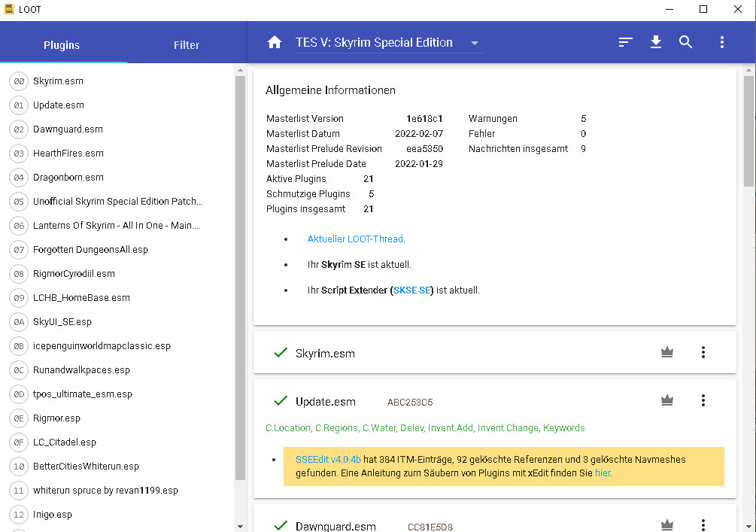Open three-dot menu on Skyrim.esm card
The width and height of the screenshot is (756, 532).
[703, 352]
